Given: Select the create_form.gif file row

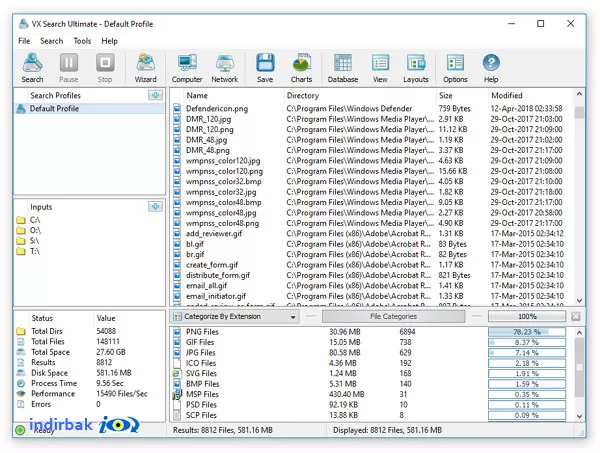Looking at the screenshot, I should click(373, 265).
